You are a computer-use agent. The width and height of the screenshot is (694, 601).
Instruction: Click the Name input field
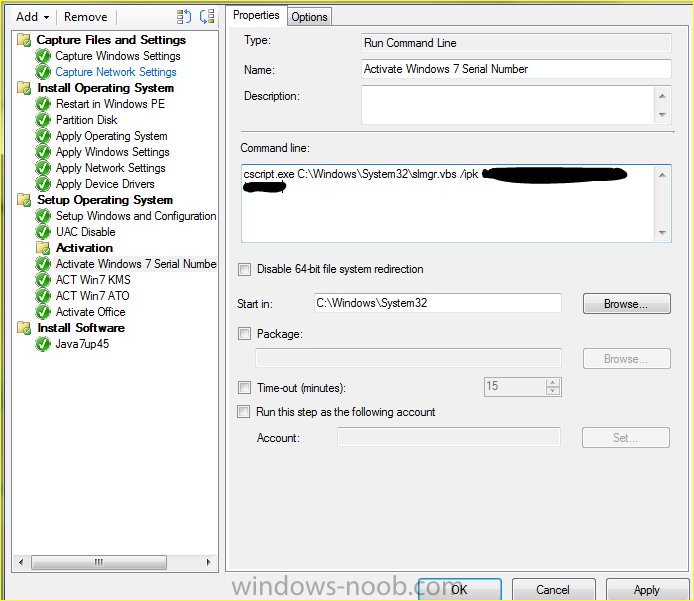tap(516, 69)
